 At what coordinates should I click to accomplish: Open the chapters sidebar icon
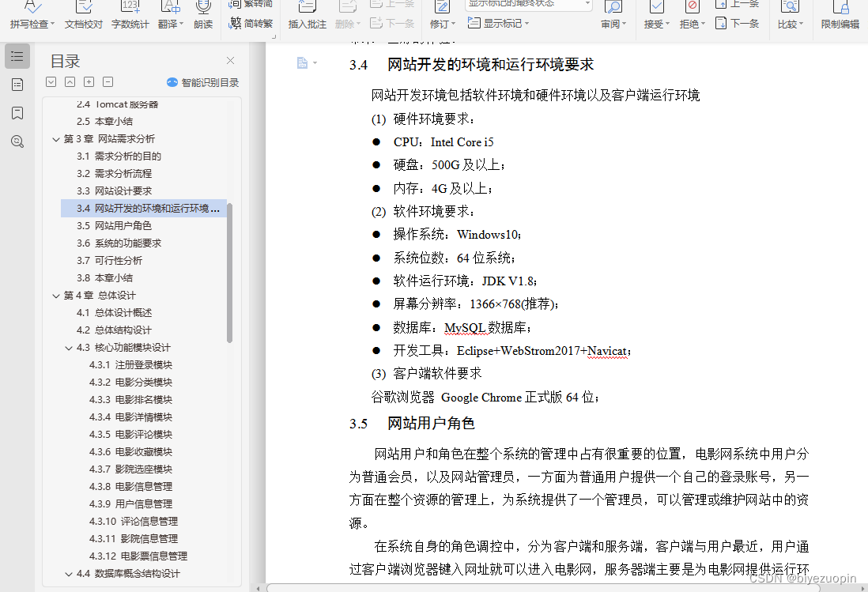[17, 85]
